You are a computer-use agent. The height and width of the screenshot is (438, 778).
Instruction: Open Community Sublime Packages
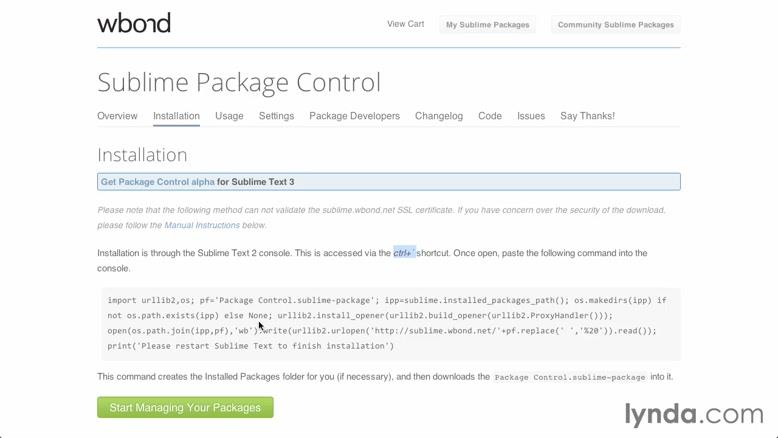(x=615, y=25)
